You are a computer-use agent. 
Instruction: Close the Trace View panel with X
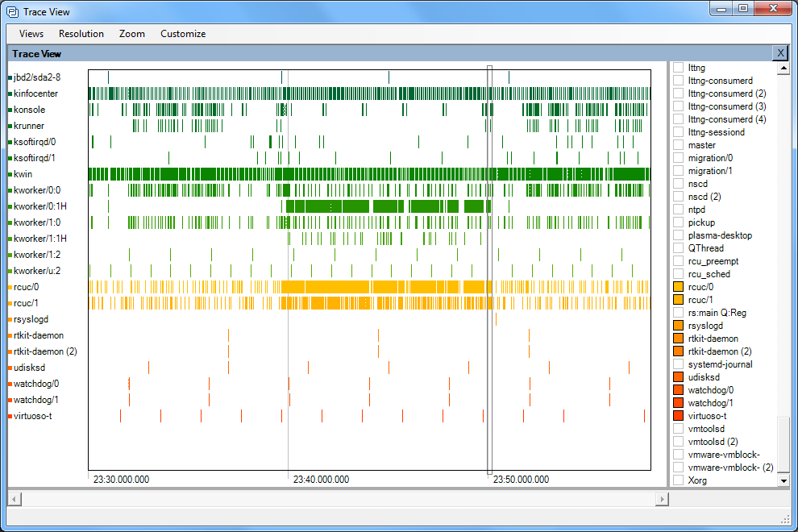pyautogui.click(x=779, y=53)
